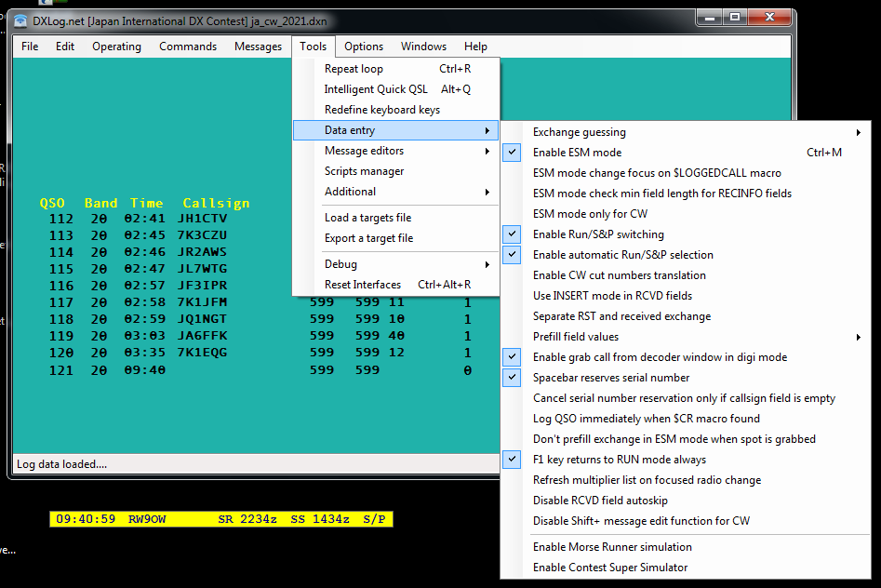The image size is (881, 588).
Task: Choose Scripts manager menu entry
Action: tap(364, 171)
